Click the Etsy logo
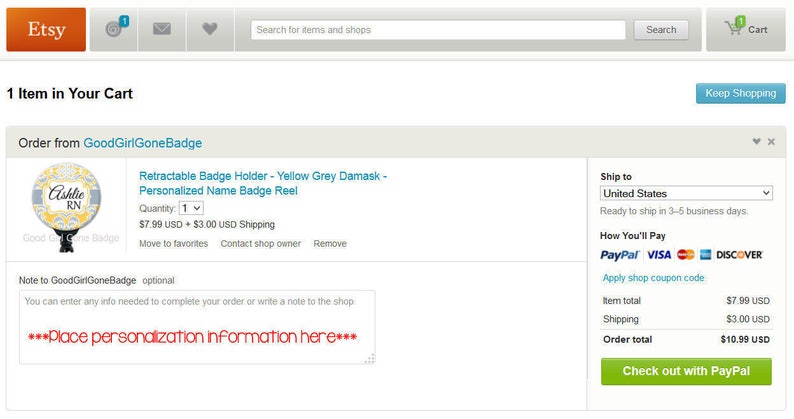Image resolution: width=794 pixels, height=419 pixels. pos(46,29)
